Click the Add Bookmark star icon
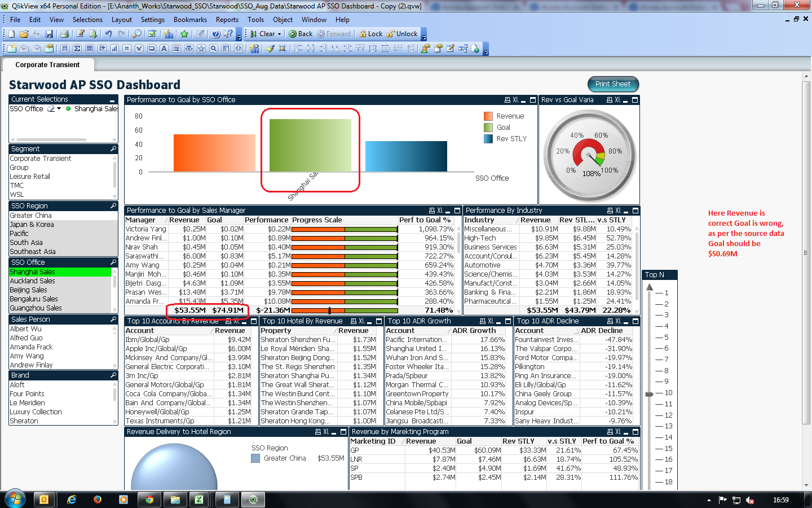Image resolution: width=812 pixels, height=508 pixels. click(x=184, y=34)
